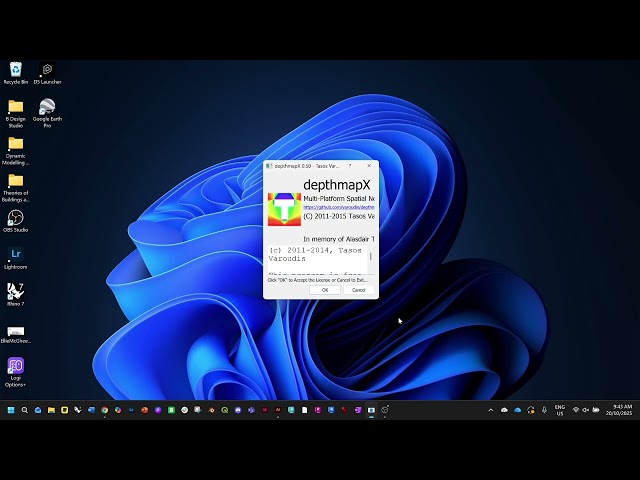This screenshot has height=480, width=640.
Task: Select the Lightroom desktop icon
Action: pyautogui.click(x=16, y=258)
